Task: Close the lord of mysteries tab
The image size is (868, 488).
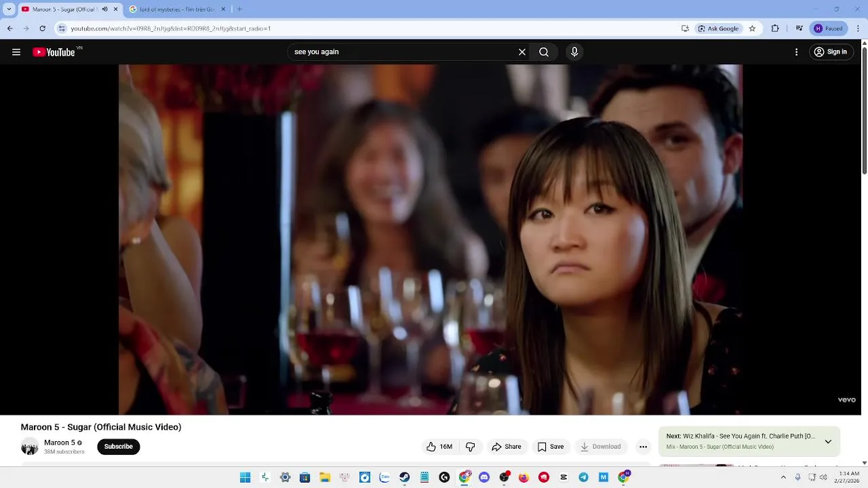Action: click(223, 9)
